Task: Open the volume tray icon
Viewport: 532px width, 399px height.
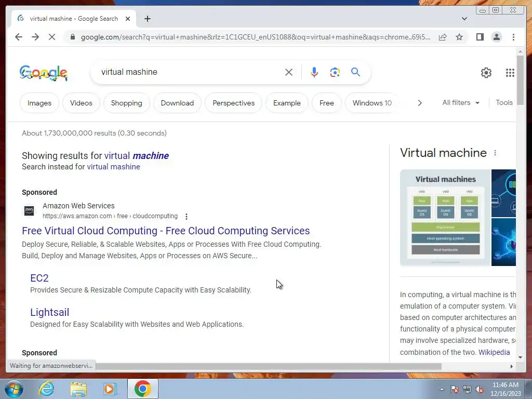Action: [x=480, y=390]
